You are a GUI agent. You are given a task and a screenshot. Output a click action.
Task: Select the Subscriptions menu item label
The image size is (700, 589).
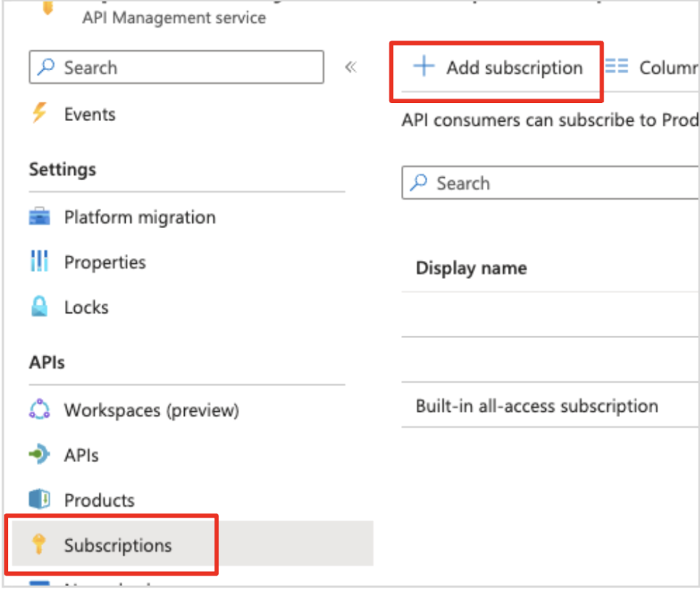point(118,545)
